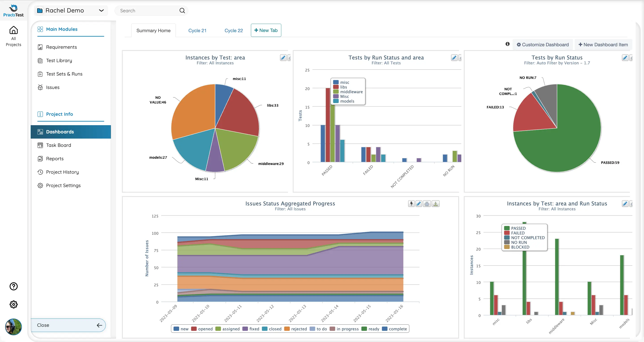Click the lightning bolt icon on Issues chart

pos(411,204)
